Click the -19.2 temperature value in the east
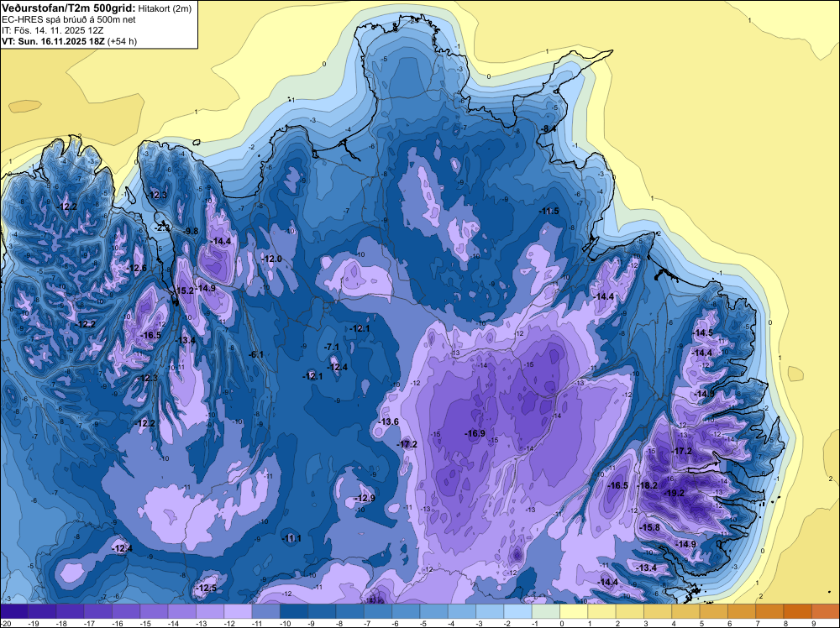The image size is (840, 628). tap(674, 493)
